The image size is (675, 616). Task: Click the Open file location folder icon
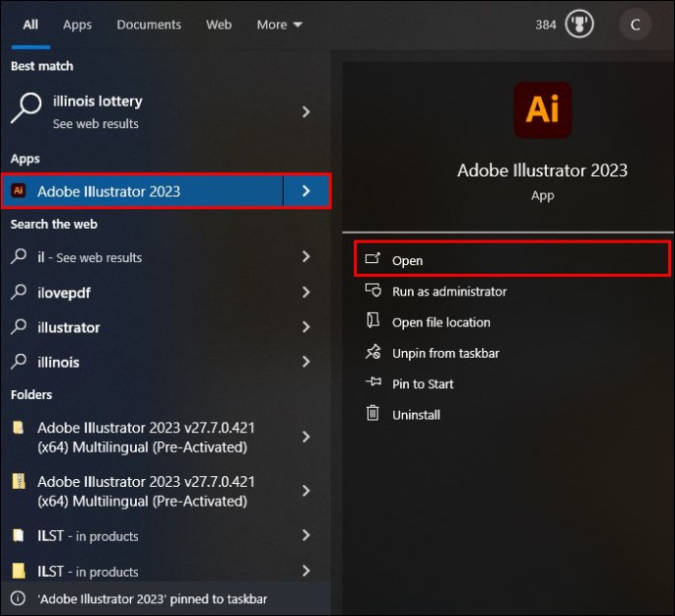372,322
